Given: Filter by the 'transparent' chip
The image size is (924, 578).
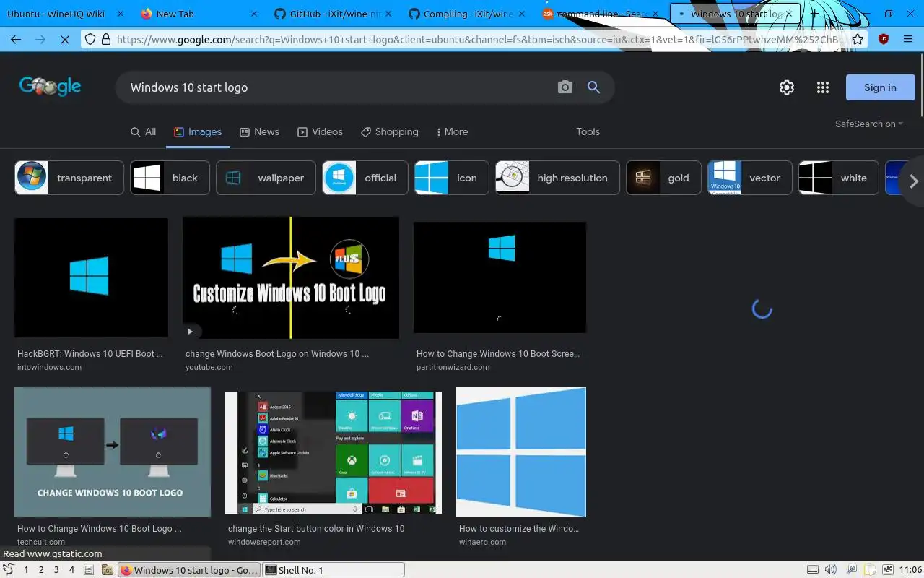Looking at the screenshot, I should click(69, 178).
